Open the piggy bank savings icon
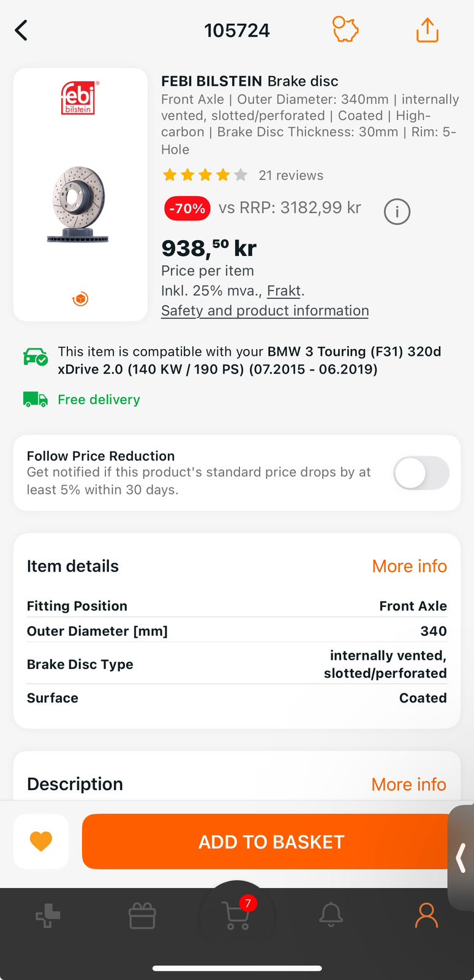The image size is (474, 980). pyautogui.click(x=345, y=29)
